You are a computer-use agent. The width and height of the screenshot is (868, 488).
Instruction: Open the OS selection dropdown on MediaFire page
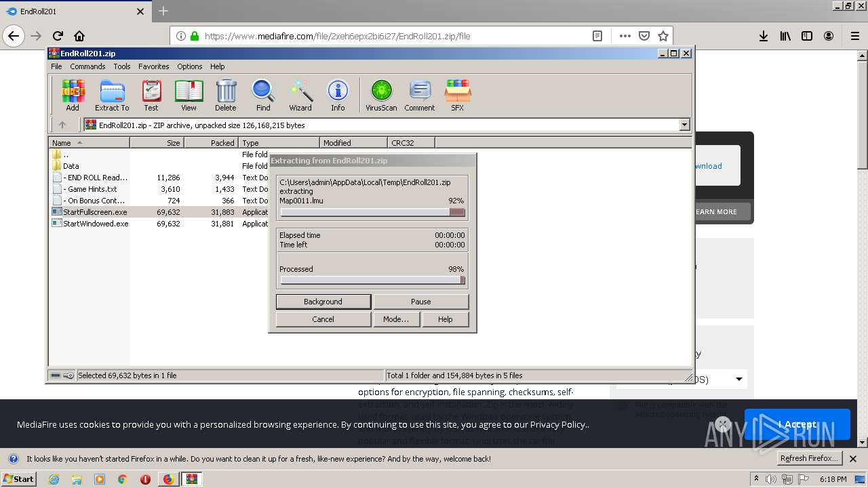(738, 380)
